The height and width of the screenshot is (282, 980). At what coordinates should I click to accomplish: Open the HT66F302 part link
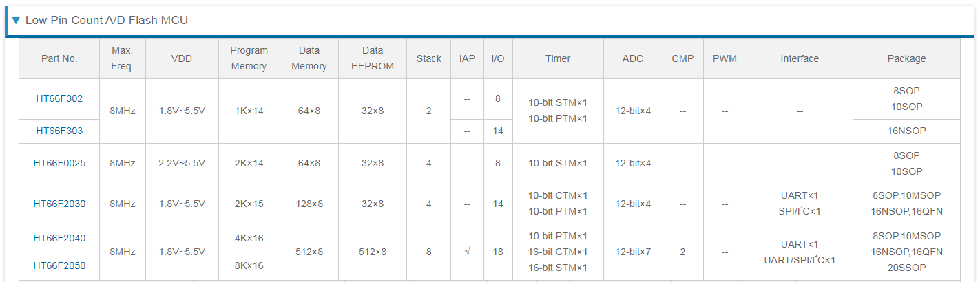pos(59,98)
